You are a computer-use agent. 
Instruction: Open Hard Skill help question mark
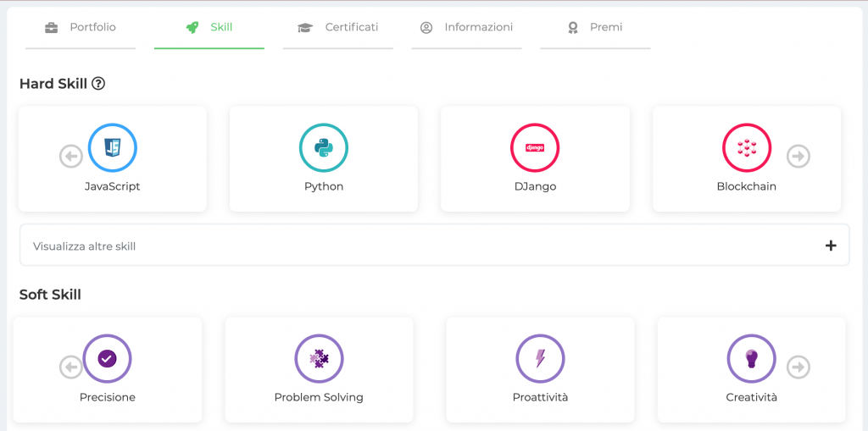tap(98, 84)
